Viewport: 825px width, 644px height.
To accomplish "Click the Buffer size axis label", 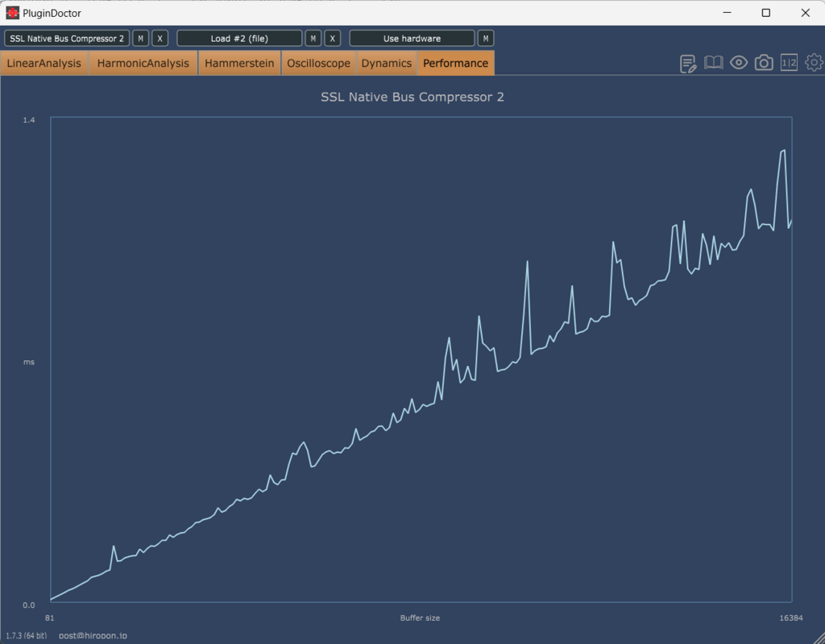I will tap(420, 617).
